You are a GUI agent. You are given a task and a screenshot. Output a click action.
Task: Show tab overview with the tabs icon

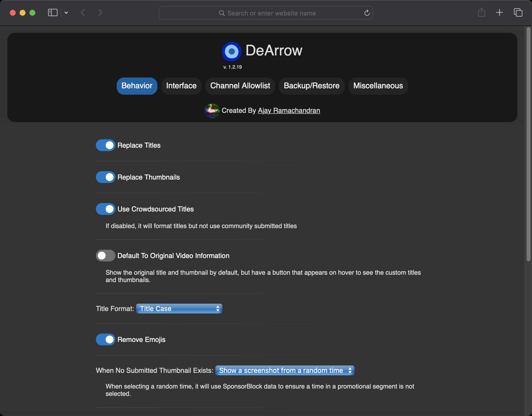[518, 13]
